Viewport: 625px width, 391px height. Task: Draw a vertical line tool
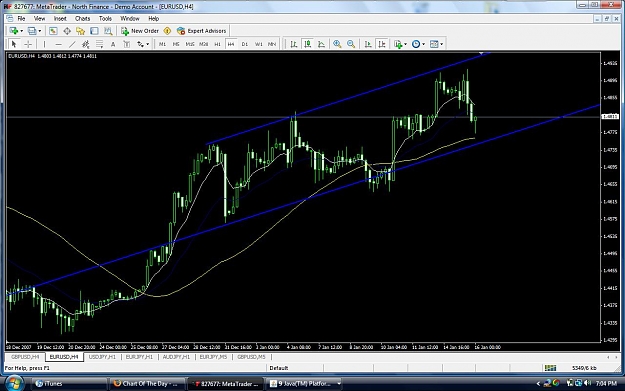pos(44,44)
